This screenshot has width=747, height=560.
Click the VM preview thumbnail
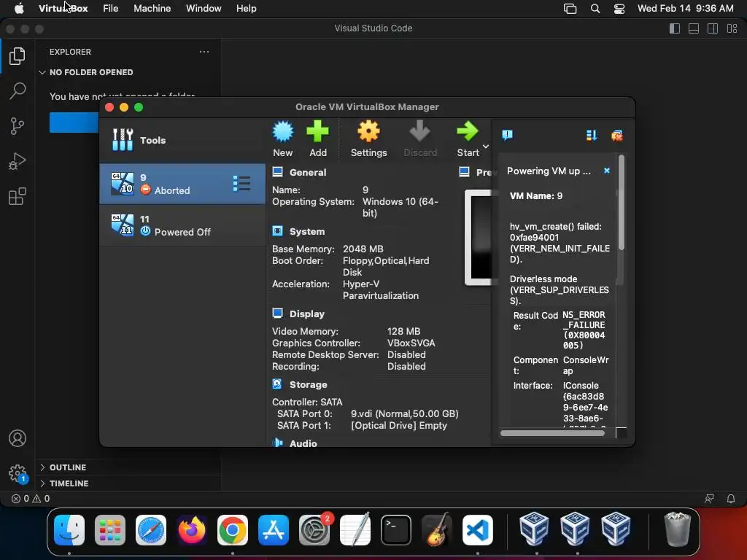coord(479,237)
